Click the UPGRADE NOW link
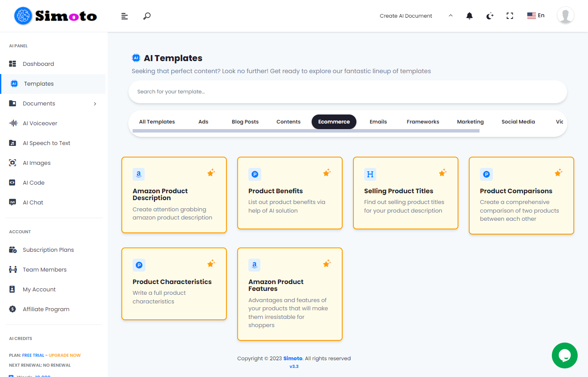Image resolution: width=588 pixels, height=377 pixels. click(x=65, y=355)
